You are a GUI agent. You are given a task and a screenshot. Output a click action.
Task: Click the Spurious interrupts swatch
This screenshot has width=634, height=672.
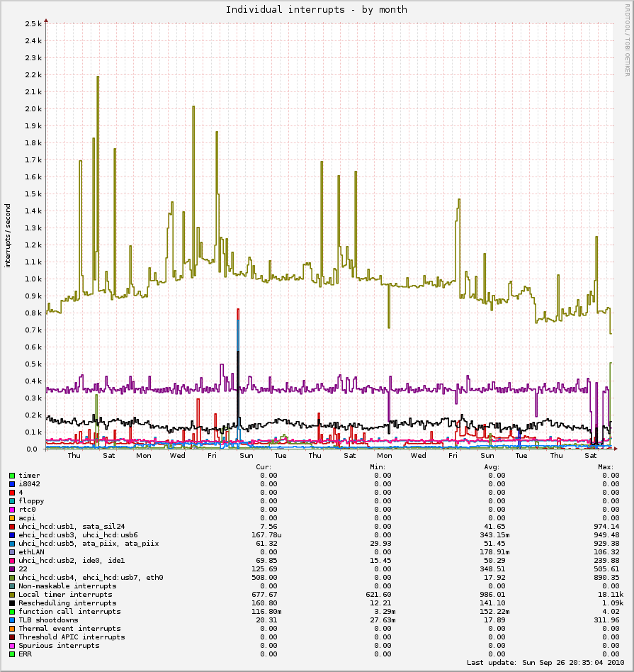12,646
